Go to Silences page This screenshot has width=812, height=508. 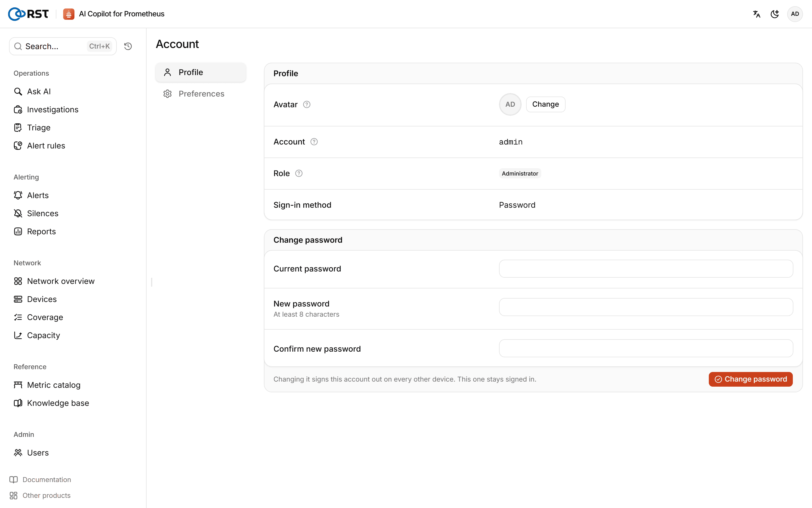[x=43, y=213]
